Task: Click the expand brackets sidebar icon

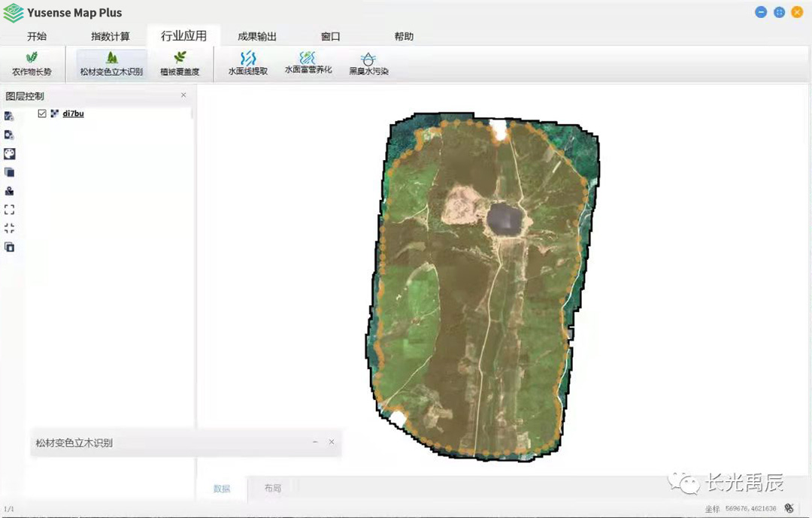Action: [9, 209]
